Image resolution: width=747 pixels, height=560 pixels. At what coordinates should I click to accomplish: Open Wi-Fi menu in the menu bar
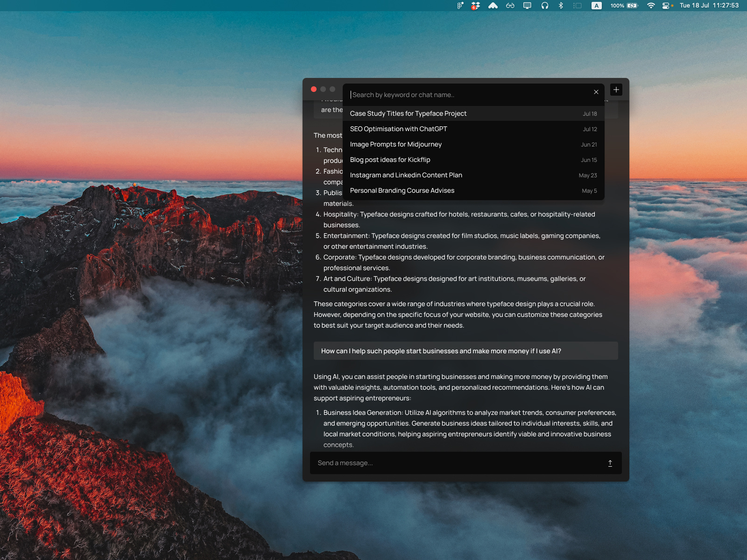click(x=650, y=6)
